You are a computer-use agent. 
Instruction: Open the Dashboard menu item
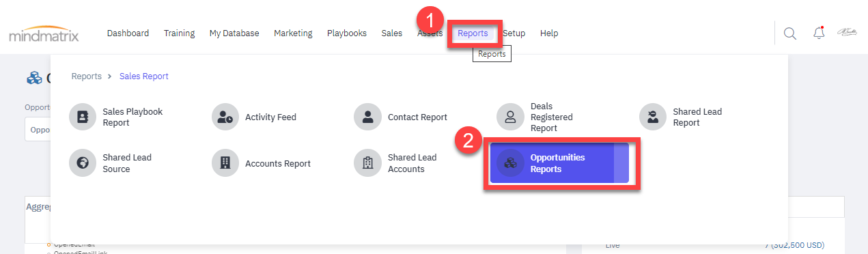pyautogui.click(x=128, y=33)
